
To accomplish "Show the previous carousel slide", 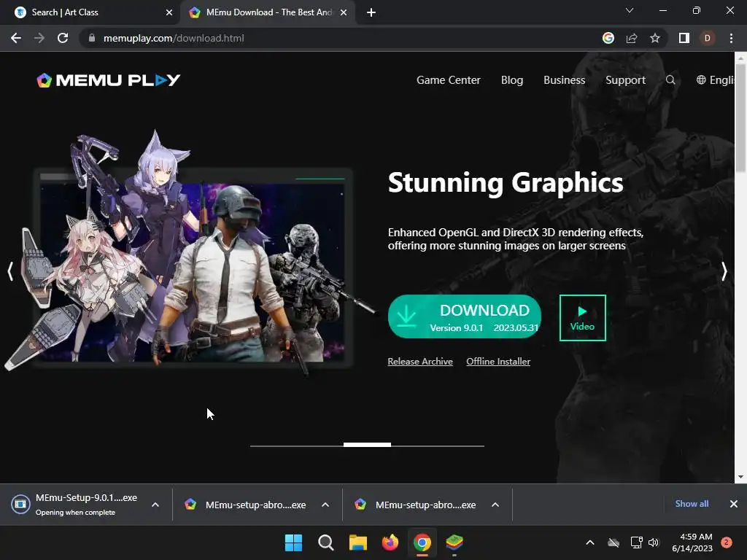I will click(x=10, y=271).
